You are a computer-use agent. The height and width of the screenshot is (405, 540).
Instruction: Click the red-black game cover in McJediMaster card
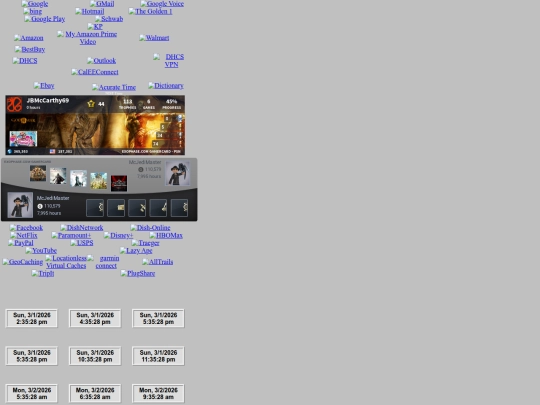pyautogui.click(x=119, y=183)
